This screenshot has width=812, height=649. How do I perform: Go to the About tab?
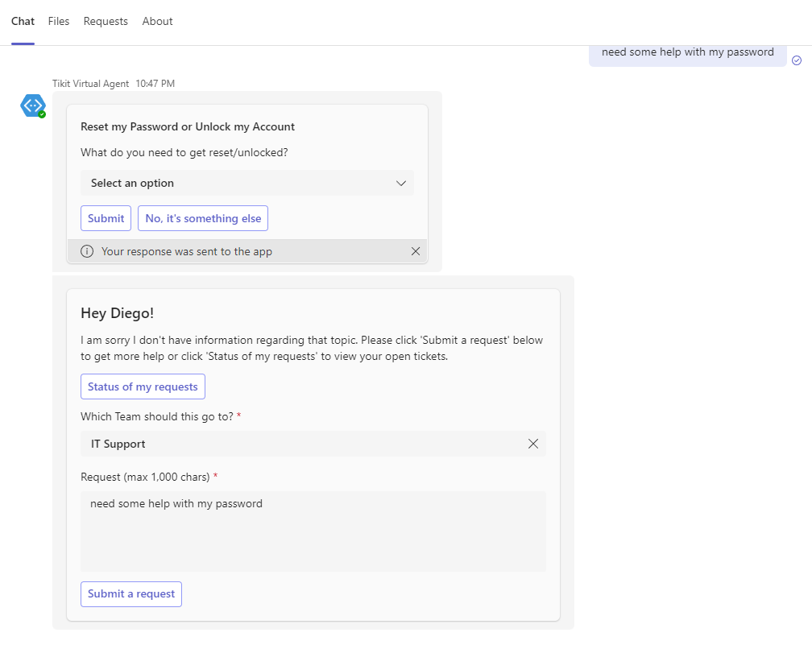click(157, 21)
